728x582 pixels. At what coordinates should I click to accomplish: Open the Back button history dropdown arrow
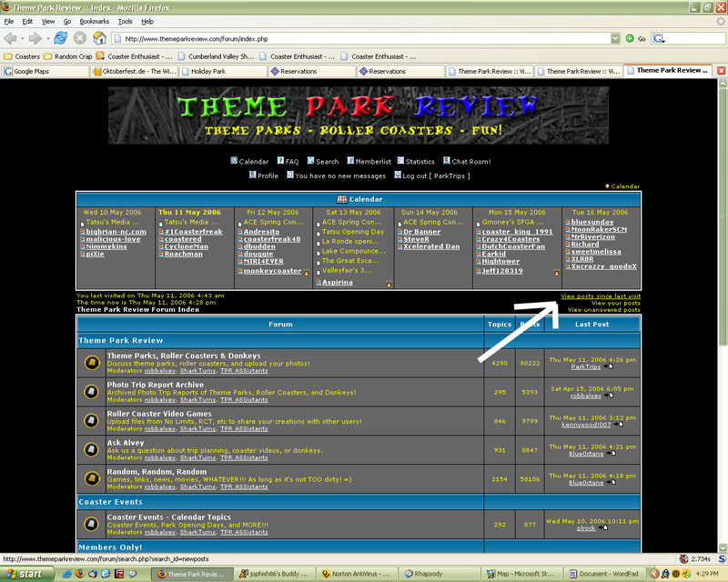tap(22, 38)
